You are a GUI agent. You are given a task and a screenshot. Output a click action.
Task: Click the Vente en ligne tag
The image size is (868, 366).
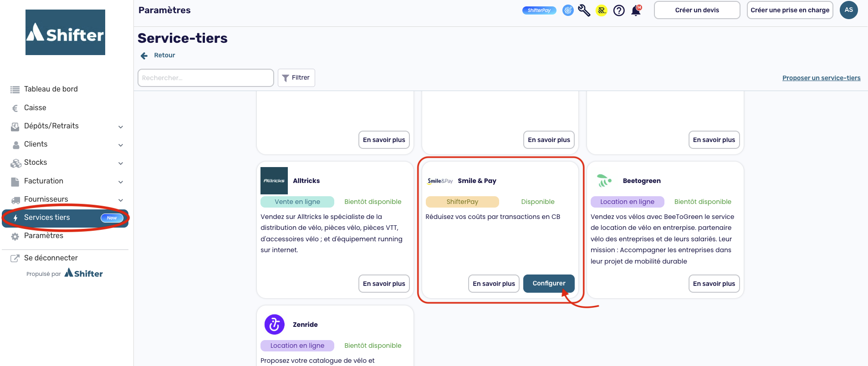tap(297, 202)
